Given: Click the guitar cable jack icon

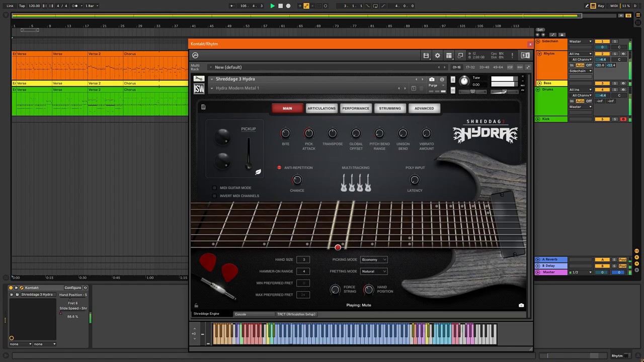Looking at the screenshot, I should pyautogui.click(x=217, y=288).
